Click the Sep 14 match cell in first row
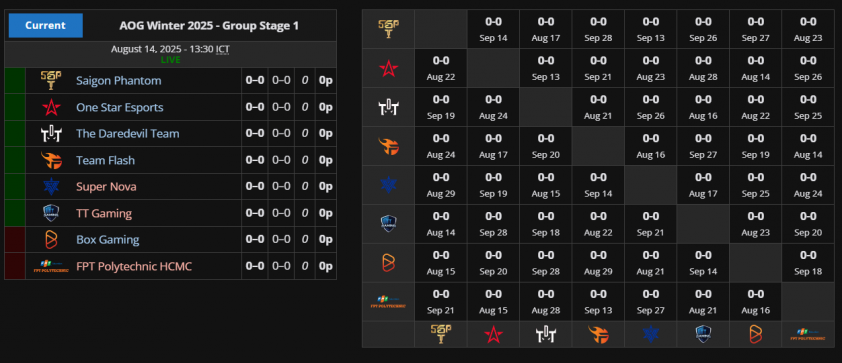This screenshot has height=363, width=842. [493, 29]
